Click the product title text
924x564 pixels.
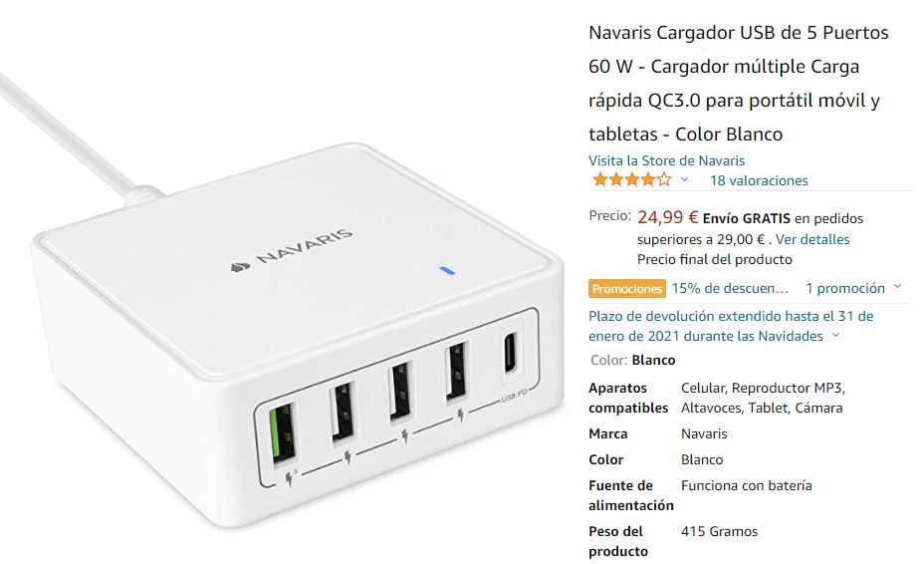click(x=739, y=83)
